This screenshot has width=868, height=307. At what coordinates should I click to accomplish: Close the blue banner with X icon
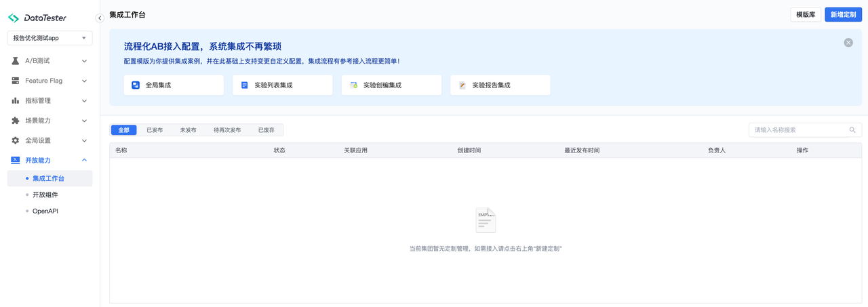(848, 43)
